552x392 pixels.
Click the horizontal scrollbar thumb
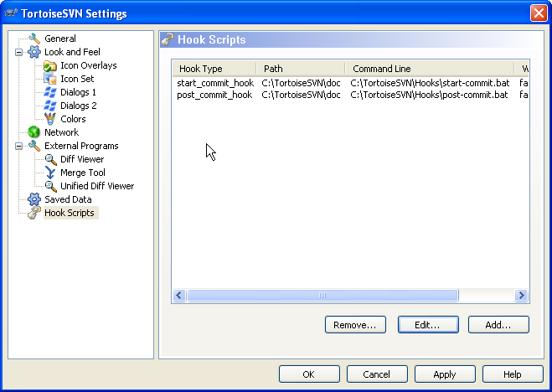pyautogui.click(x=322, y=295)
